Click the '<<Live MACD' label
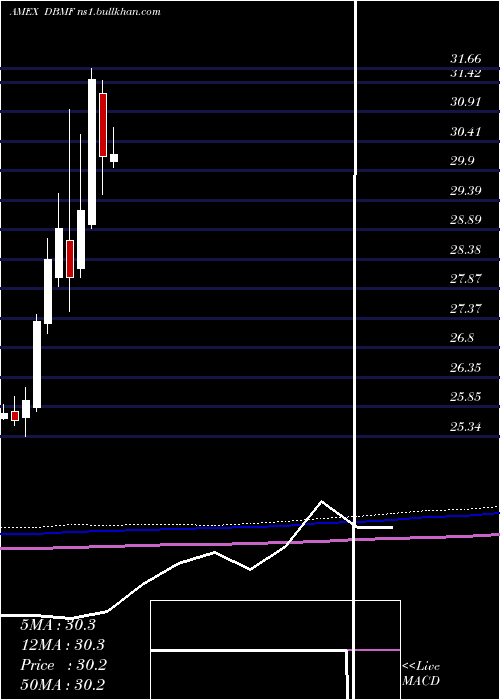Image resolution: width=500 pixels, height=700 pixels. click(421, 673)
